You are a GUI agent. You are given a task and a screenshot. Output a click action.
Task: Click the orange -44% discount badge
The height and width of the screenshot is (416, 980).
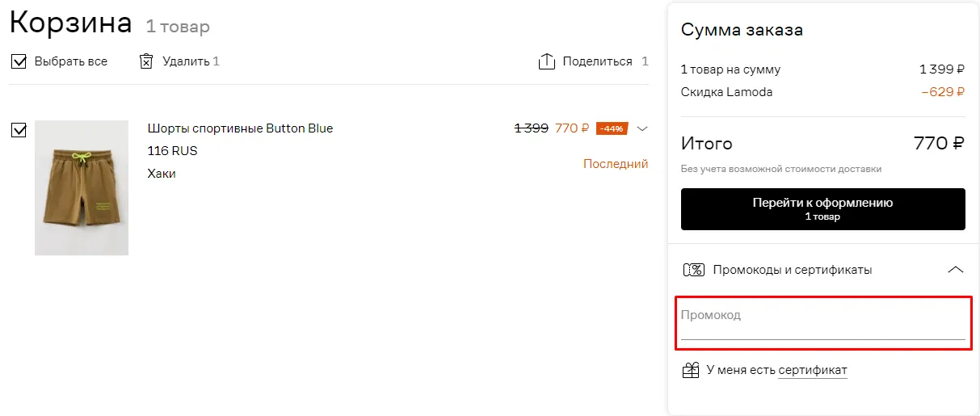coord(612,128)
